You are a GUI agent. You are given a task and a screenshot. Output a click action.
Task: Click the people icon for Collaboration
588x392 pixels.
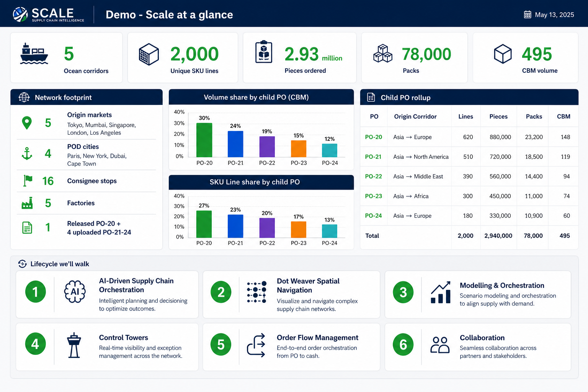pyautogui.click(x=440, y=345)
